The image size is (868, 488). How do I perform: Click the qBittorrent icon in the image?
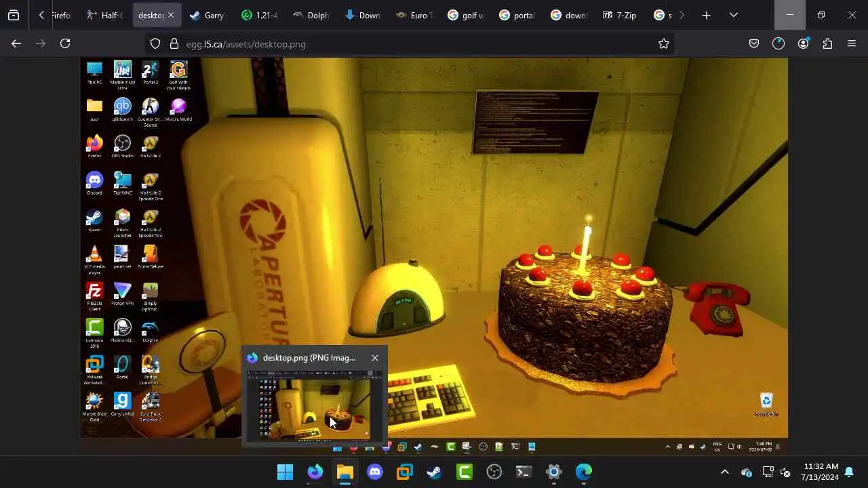[122, 110]
